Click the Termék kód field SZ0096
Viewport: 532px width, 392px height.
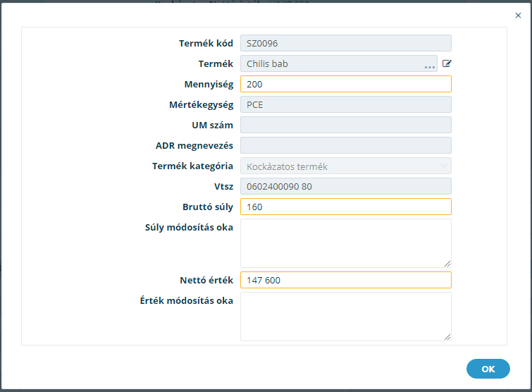[346, 43]
